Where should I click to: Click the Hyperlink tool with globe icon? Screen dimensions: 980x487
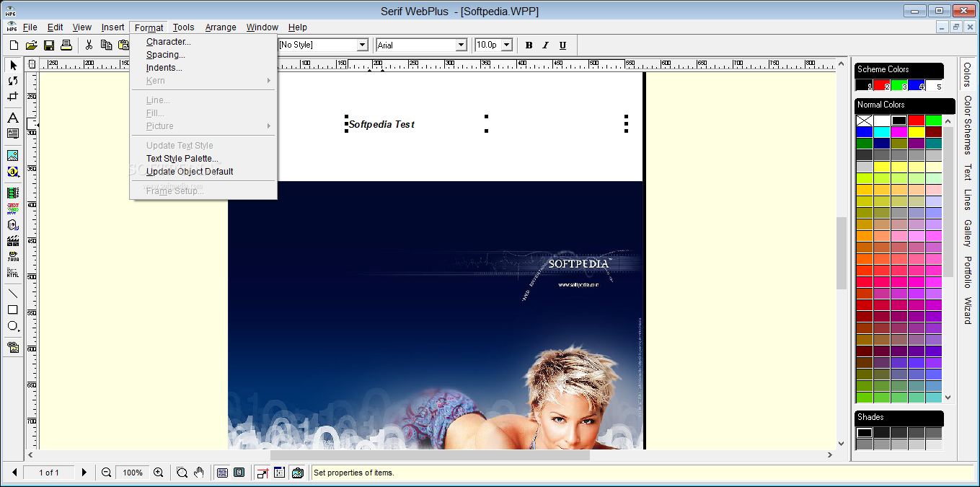coord(13,172)
